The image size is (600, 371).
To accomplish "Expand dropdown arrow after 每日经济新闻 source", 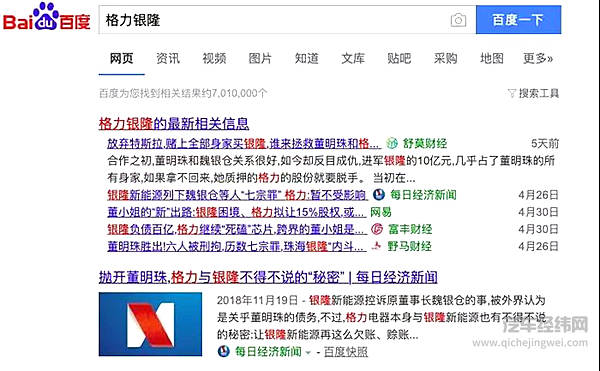I will click(308, 352).
